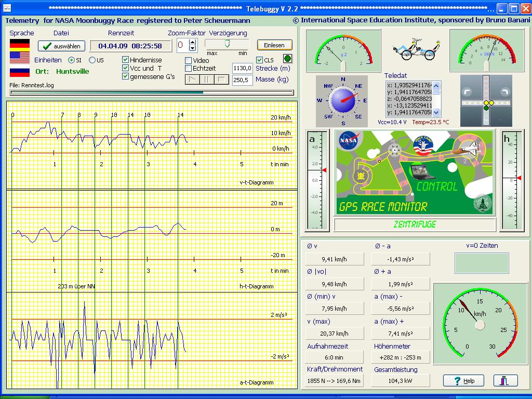This screenshot has width=532, height=399.
Task: Adjust the Verzögerung slider thumb
Action: [x=228, y=43]
